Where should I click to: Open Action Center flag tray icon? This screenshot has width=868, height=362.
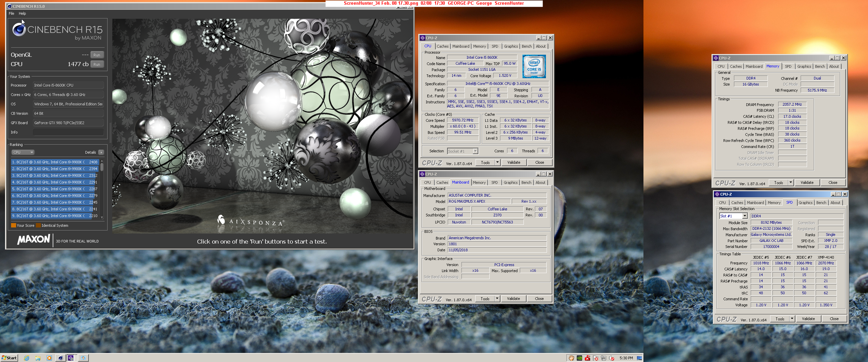point(596,358)
